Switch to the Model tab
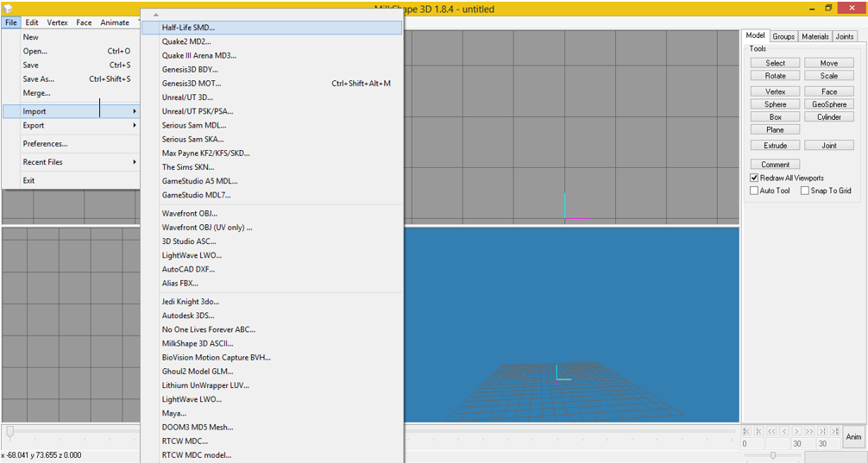 click(755, 35)
